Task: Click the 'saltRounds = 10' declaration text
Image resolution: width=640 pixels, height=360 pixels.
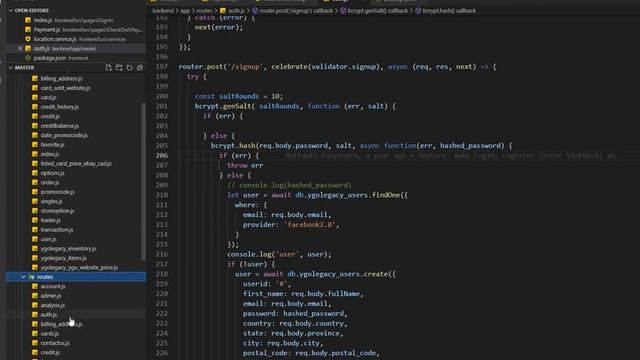Action: tap(251, 96)
